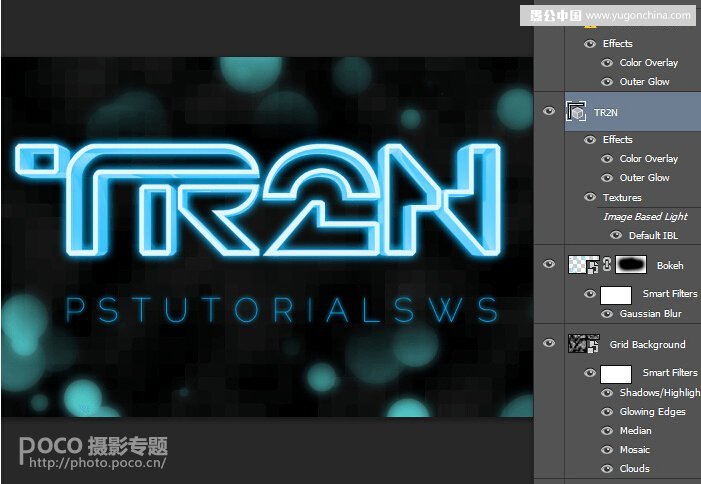Image resolution: width=701 pixels, height=484 pixels.
Task: Click the Bokeh layer mask link icon
Action: click(607, 264)
